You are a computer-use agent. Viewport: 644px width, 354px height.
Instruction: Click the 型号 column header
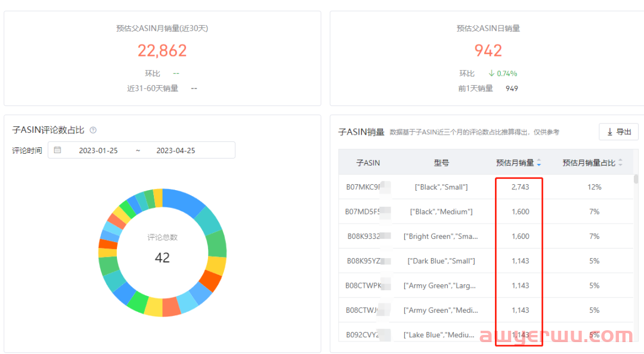(441, 163)
